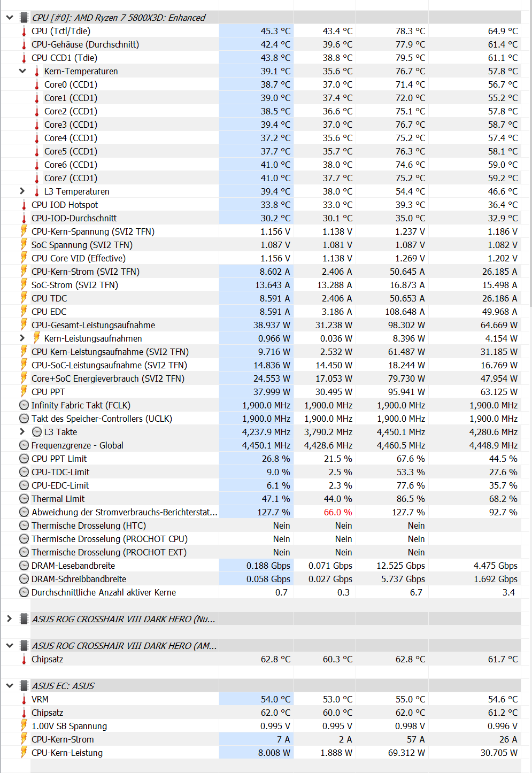Click the clock icon beside Frequenzgrenze - Global
This screenshot has height=773, width=532.
pyautogui.click(x=24, y=445)
